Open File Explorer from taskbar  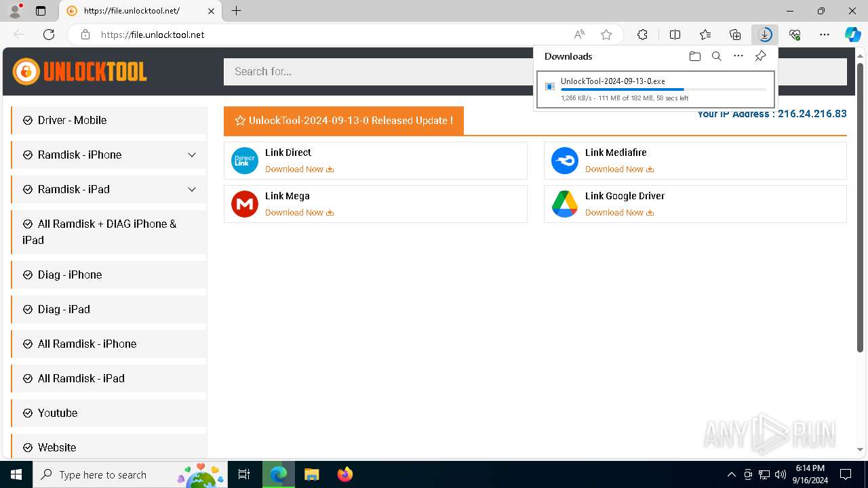coord(312,474)
